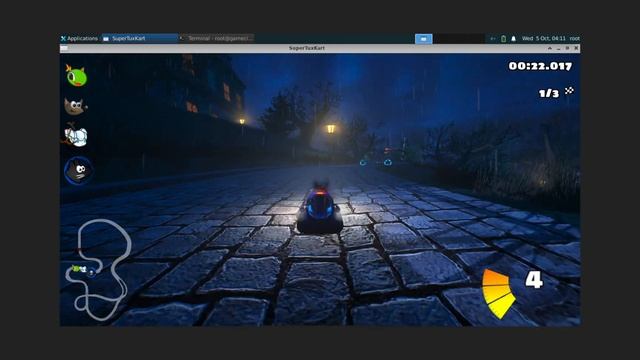Click the lap counter 1/3
The height and width of the screenshot is (360, 640).
(x=549, y=93)
